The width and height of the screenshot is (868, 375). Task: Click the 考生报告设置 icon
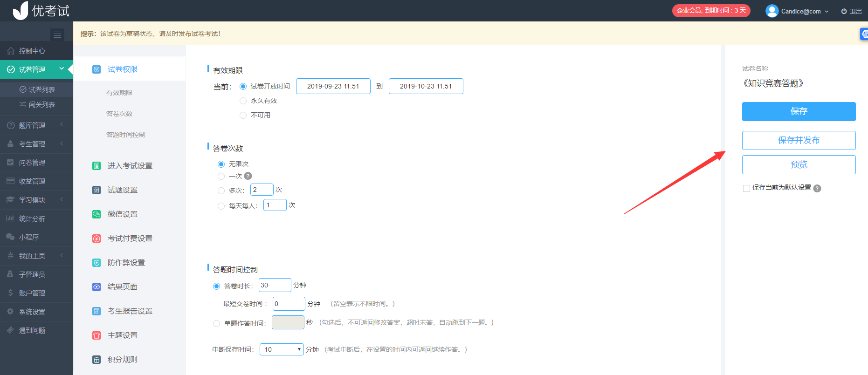96,311
